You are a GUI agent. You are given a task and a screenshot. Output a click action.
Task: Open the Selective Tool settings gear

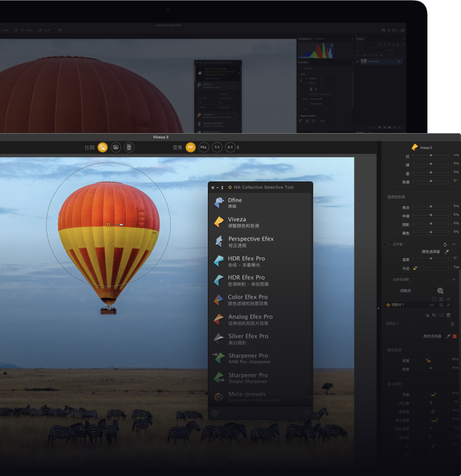[x=215, y=413]
